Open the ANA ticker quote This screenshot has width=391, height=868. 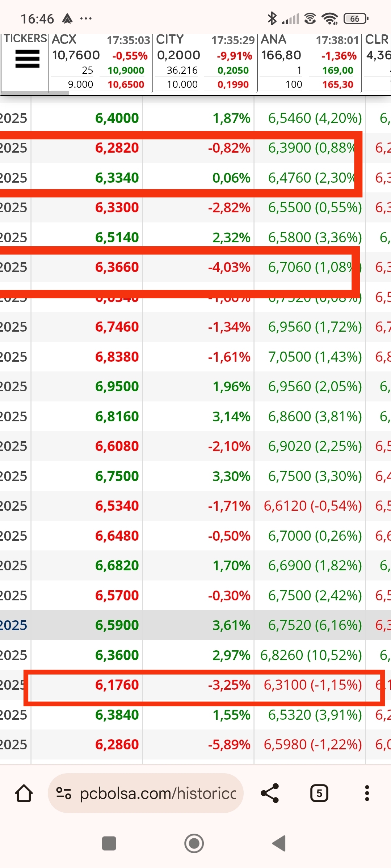pyautogui.click(x=310, y=62)
